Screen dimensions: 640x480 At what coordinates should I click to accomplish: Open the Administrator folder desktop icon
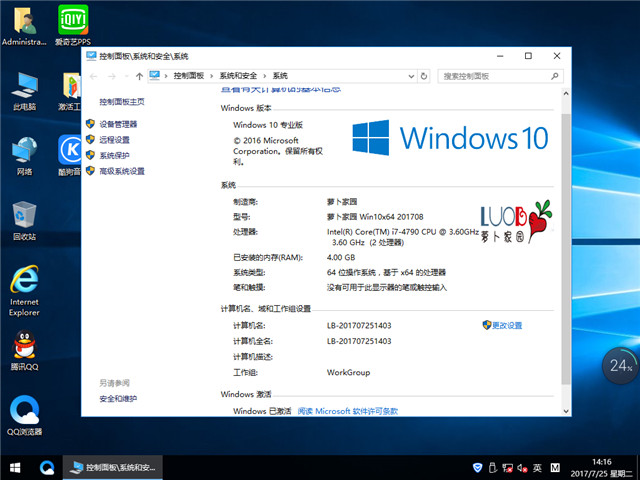pyautogui.click(x=24, y=25)
